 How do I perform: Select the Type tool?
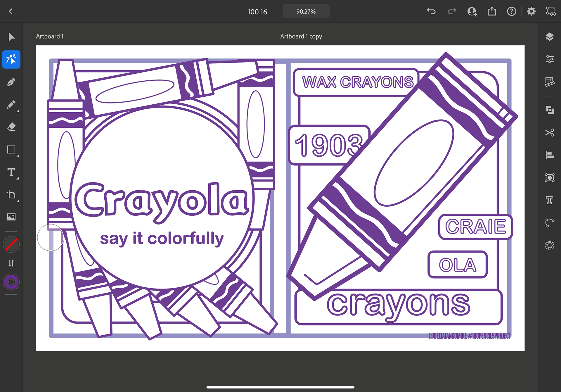point(11,172)
